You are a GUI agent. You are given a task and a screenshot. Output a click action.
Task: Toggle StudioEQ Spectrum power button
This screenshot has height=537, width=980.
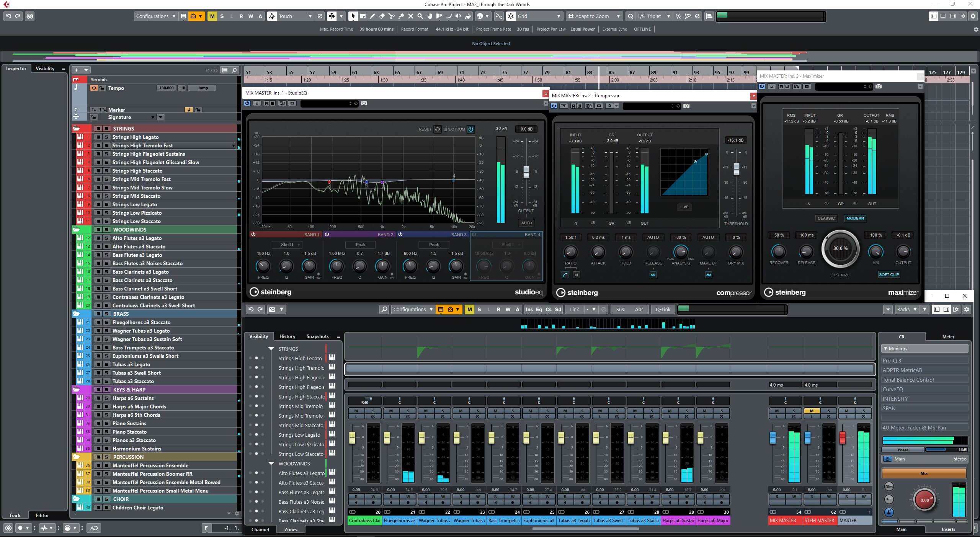(471, 129)
